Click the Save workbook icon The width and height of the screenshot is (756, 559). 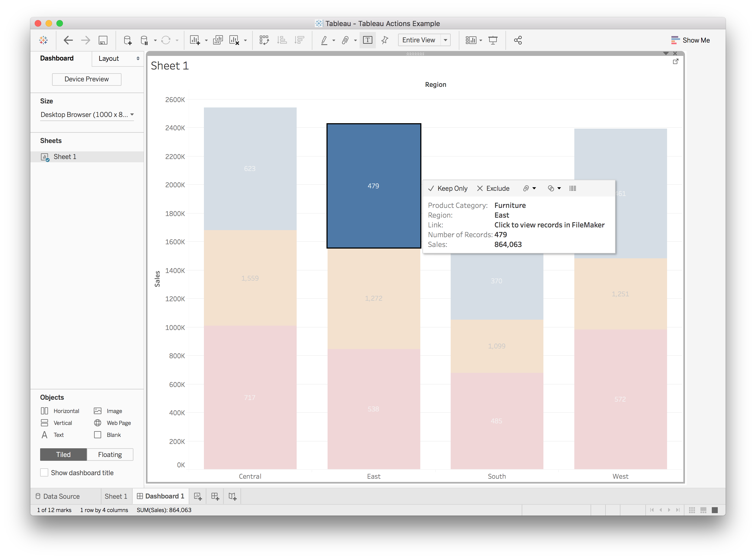[x=103, y=40]
